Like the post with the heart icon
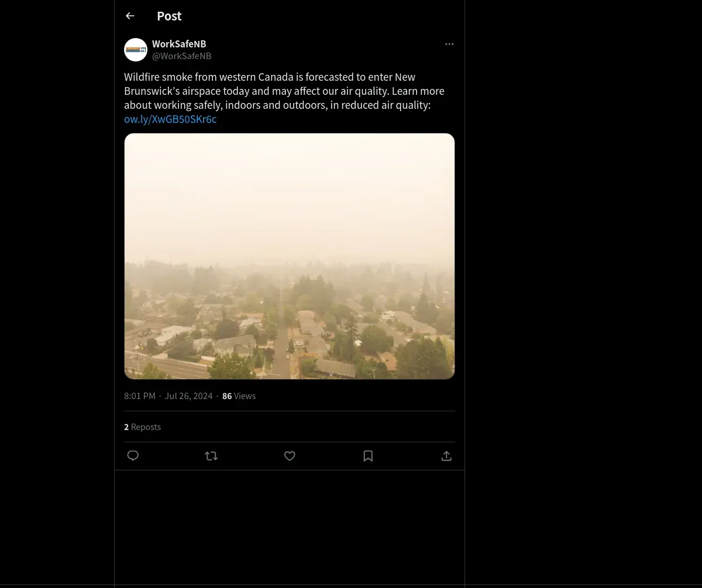The width and height of the screenshot is (702, 588). [x=290, y=456]
